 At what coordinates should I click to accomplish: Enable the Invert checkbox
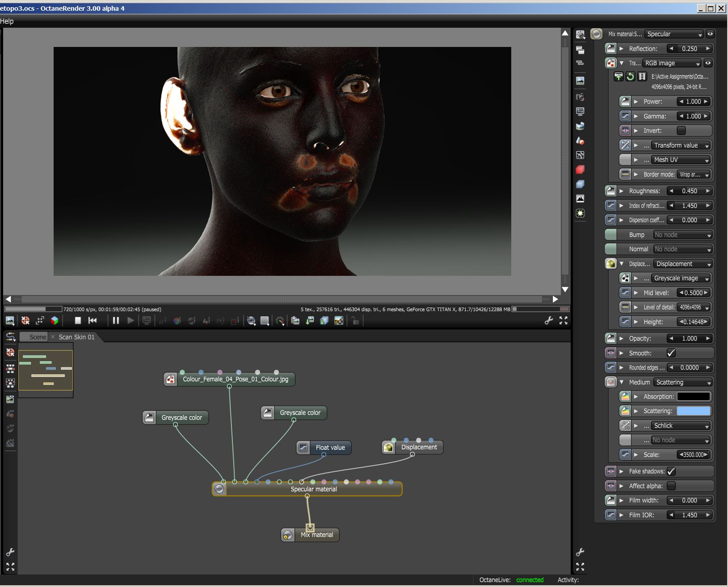[x=681, y=131]
